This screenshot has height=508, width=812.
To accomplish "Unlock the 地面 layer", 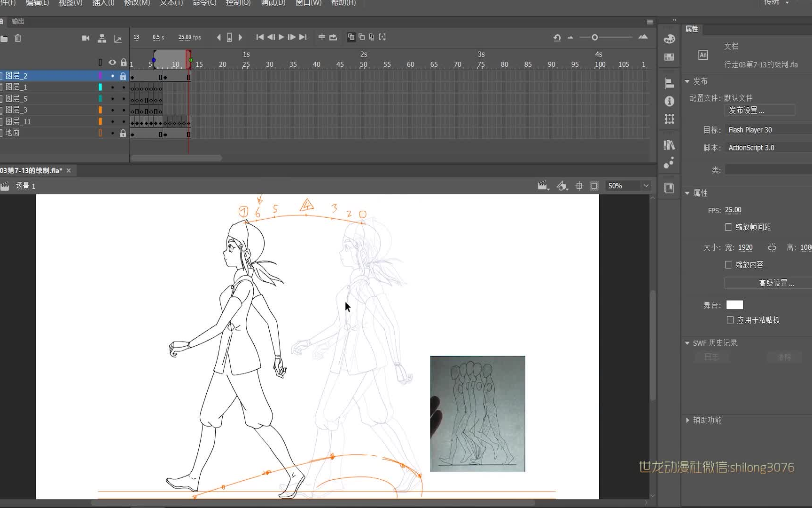I will [123, 134].
